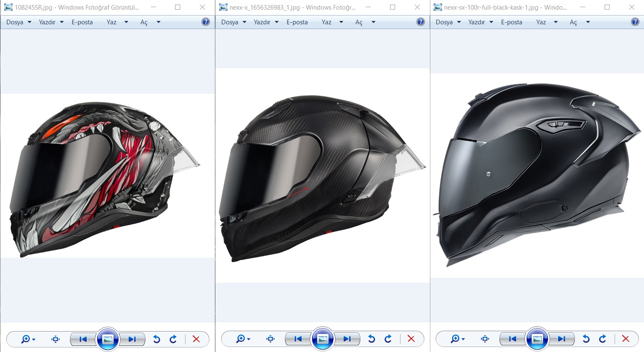Open Yazdır menu in the 108245SR.jpg window

(51, 22)
